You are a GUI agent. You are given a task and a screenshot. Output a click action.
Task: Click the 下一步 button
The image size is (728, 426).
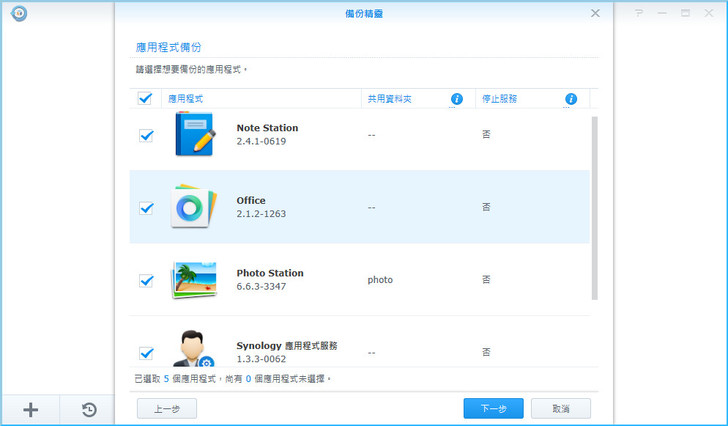click(x=493, y=408)
